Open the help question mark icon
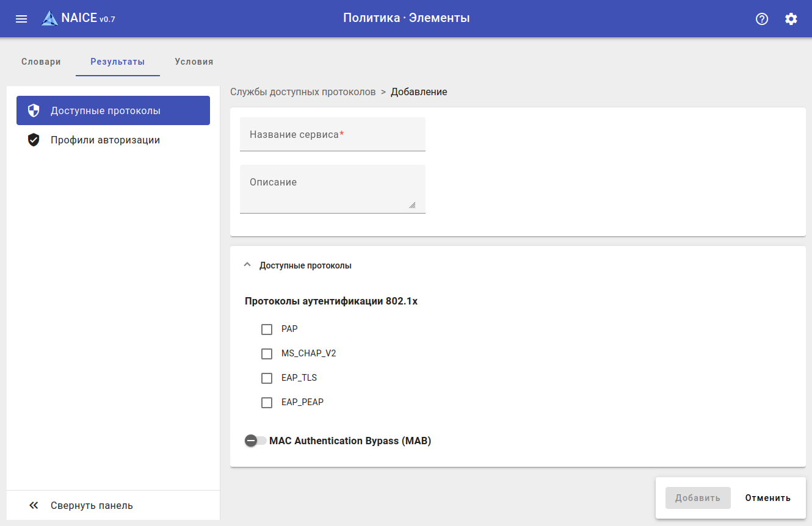812x526 pixels. (761, 19)
